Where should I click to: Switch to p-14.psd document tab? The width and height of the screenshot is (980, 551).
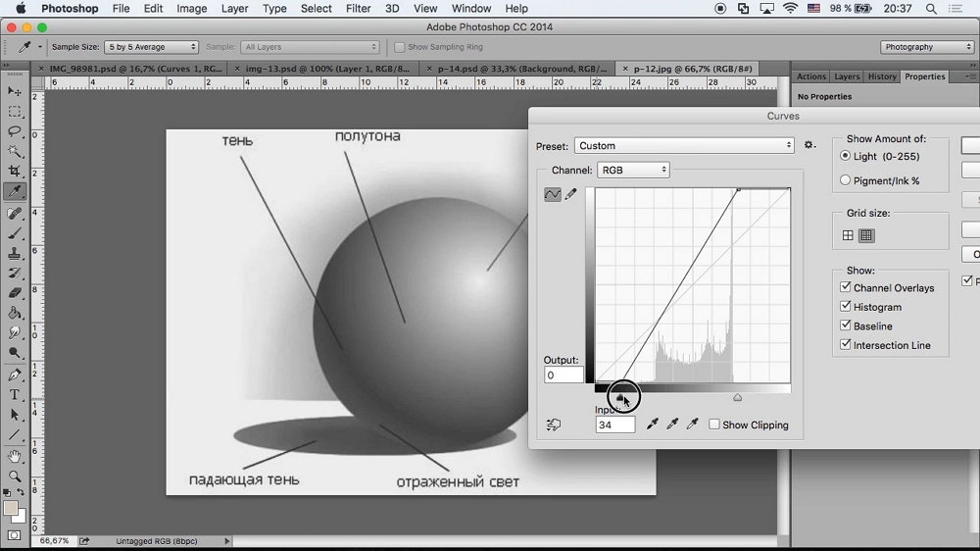(521, 69)
